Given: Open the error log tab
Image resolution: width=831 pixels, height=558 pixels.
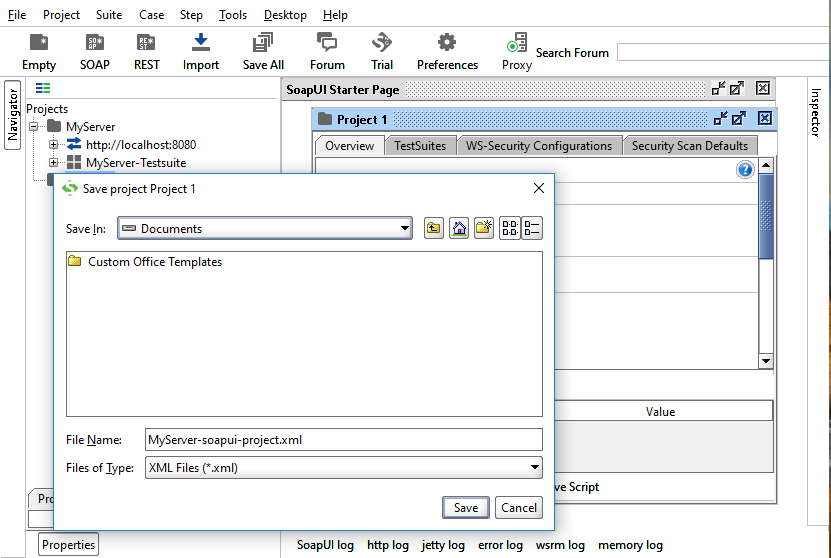Looking at the screenshot, I should pyautogui.click(x=500, y=545).
